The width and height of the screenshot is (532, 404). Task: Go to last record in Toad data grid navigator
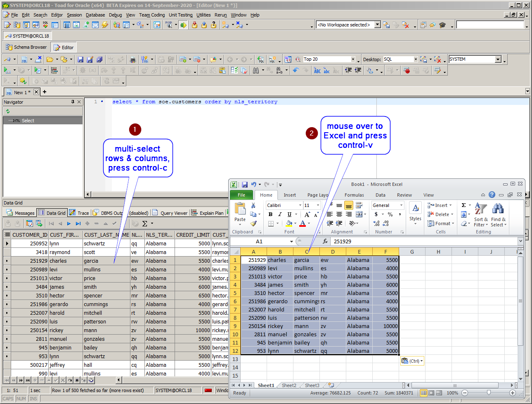pos(78,223)
